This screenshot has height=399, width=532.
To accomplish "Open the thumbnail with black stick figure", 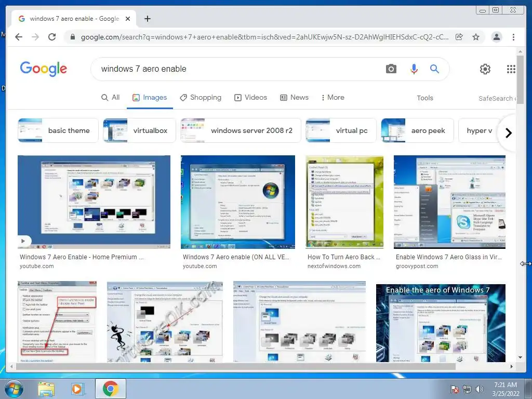I will tap(165, 321).
